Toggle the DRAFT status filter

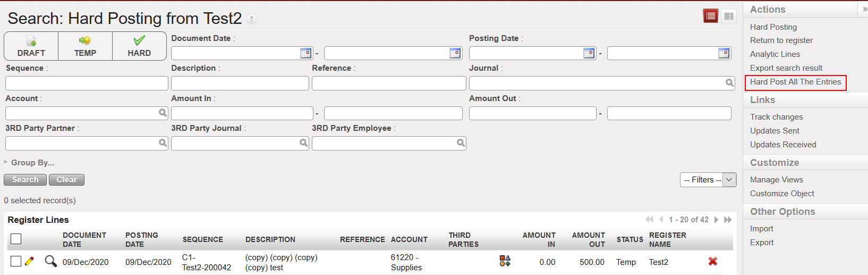(31, 46)
